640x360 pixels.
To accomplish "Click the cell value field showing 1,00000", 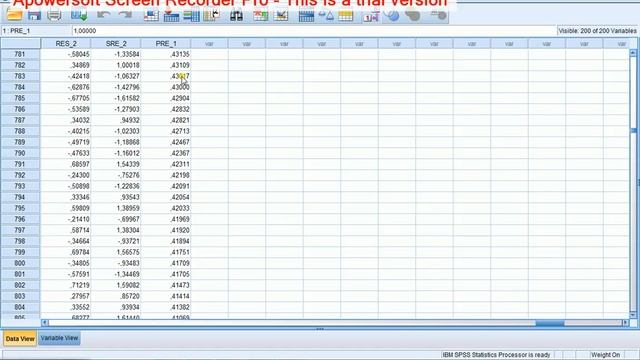I will point(313,31).
